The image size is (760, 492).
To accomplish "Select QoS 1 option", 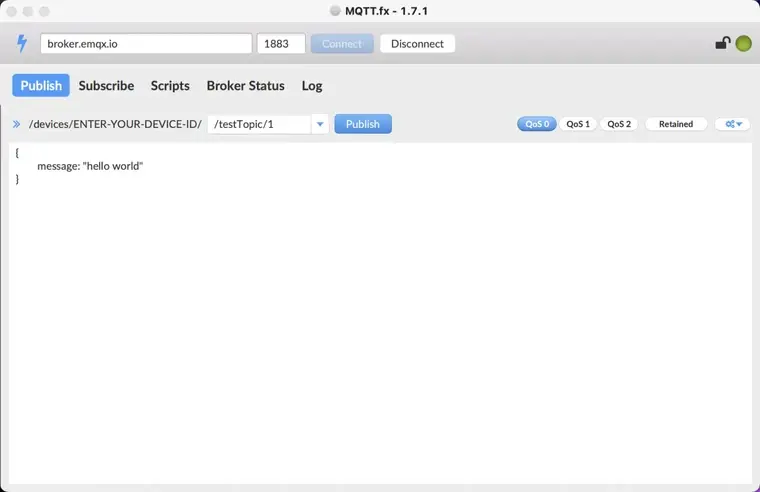I will click(578, 124).
